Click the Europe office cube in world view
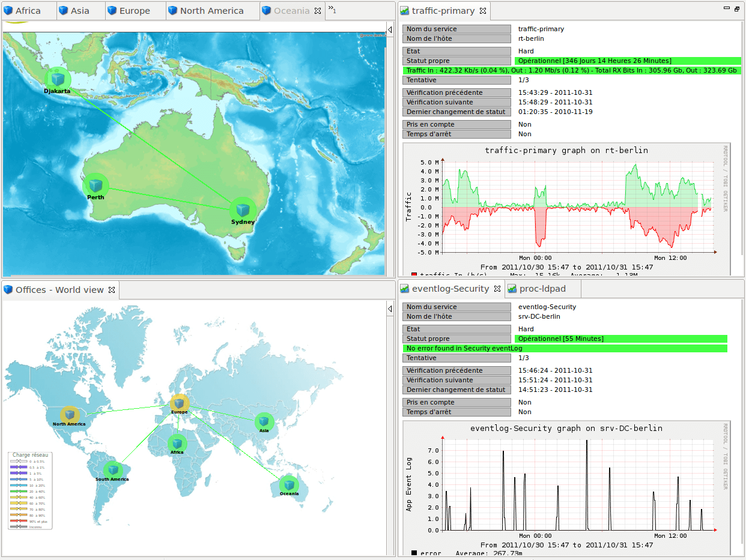746x560 pixels. coord(179,404)
